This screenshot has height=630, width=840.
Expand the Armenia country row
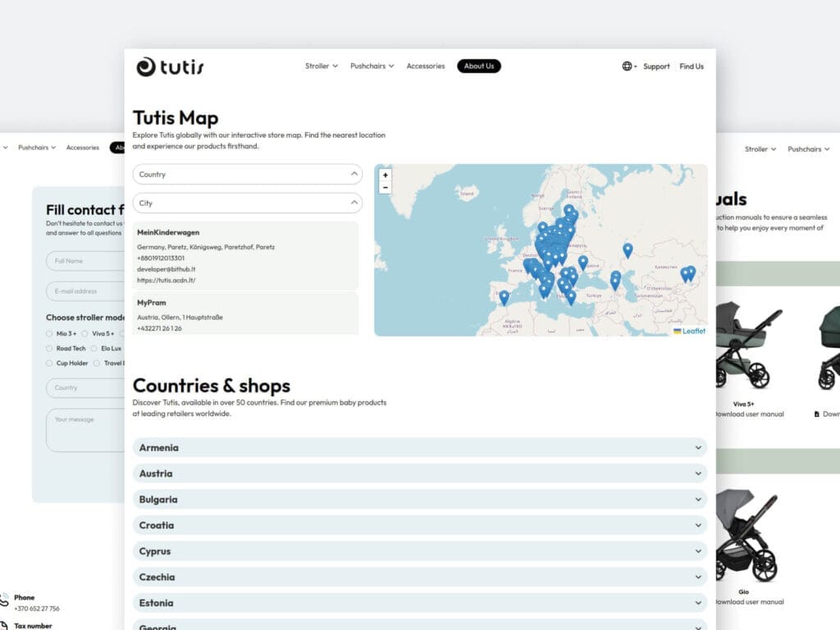coord(420,447)
